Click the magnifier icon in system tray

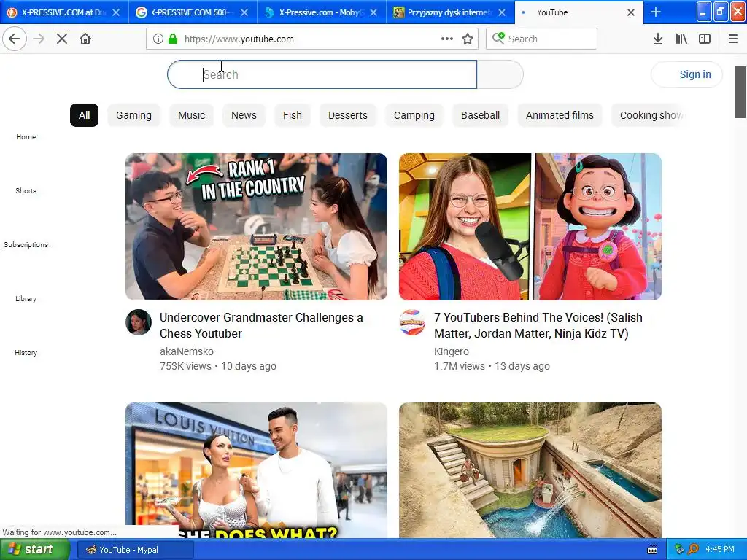click(x=693, y=550)
